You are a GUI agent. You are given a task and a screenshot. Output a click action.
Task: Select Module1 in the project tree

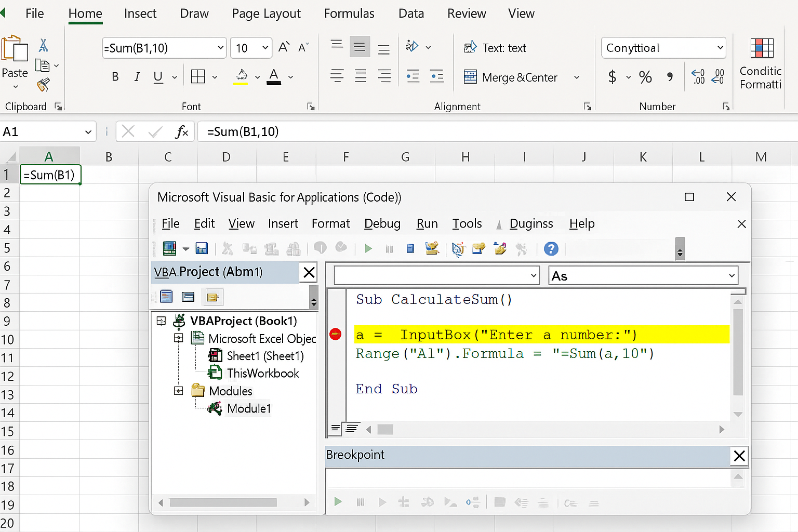[249, 408]
